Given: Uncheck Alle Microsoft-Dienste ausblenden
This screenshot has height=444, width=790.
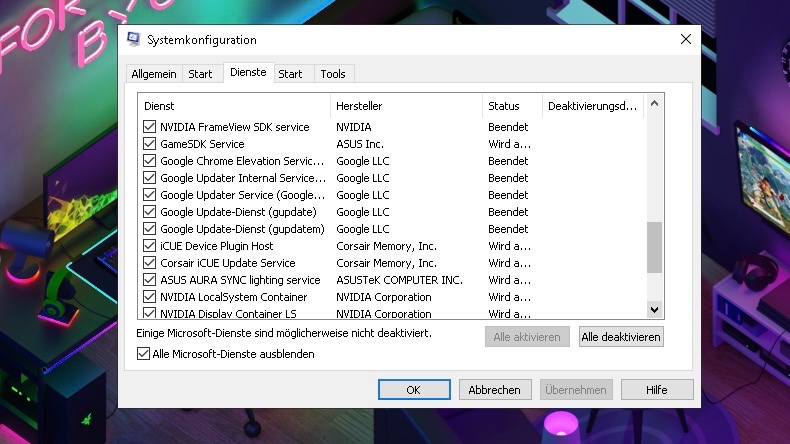Looking at the screenshot, I should [x=143, y=354].
